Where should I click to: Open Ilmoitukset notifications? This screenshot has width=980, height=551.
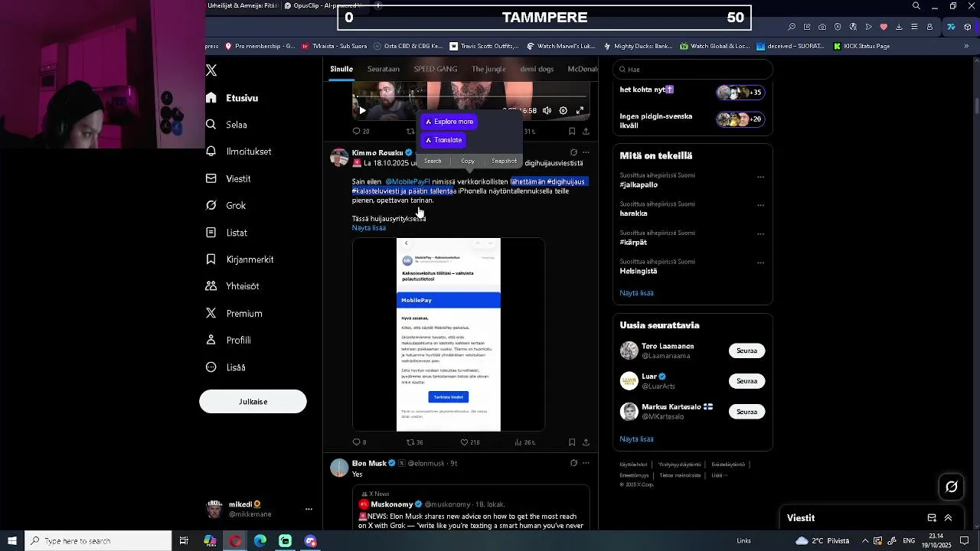coord(239,152)
